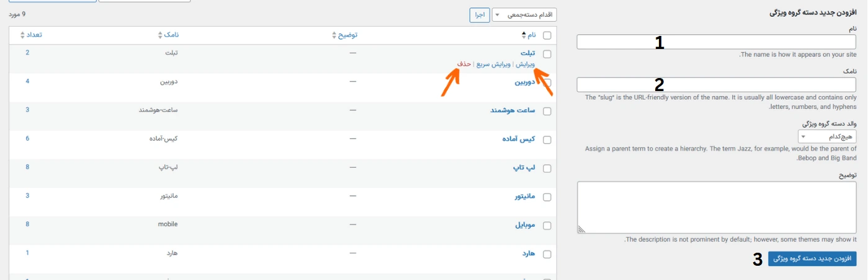Focus the نامک slug input field
The height and width of the screenshot is (280, 868).
click(717, 85)
